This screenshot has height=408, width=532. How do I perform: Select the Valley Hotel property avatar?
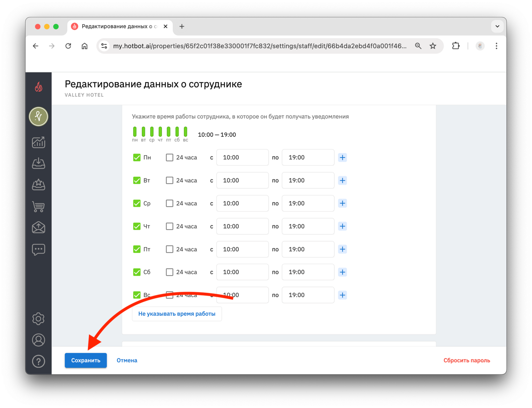click(39, 117)
